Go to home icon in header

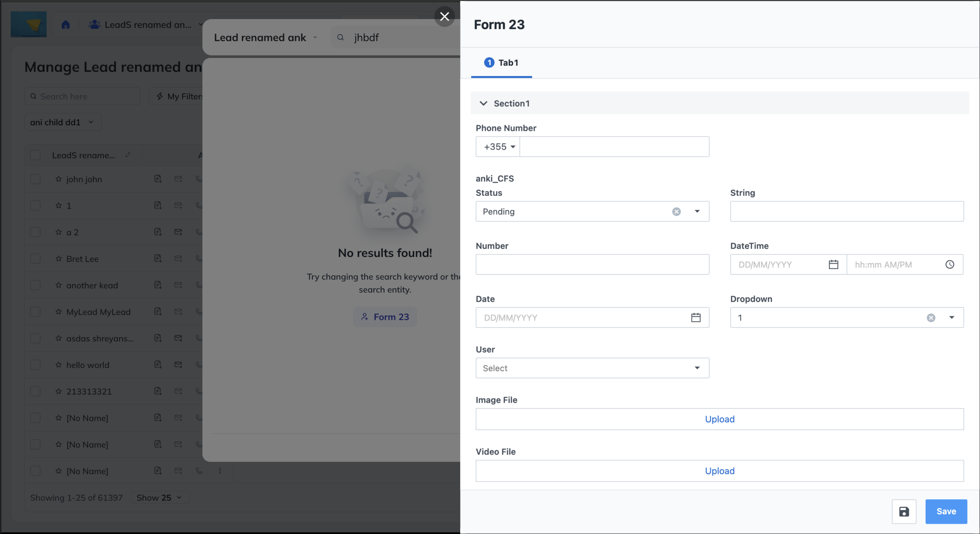coord(66,25)
